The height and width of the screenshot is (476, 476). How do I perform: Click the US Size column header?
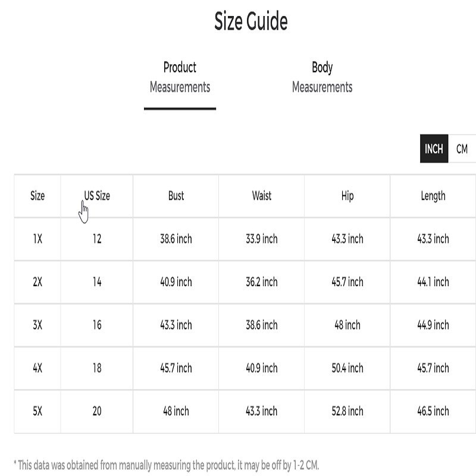97,196
